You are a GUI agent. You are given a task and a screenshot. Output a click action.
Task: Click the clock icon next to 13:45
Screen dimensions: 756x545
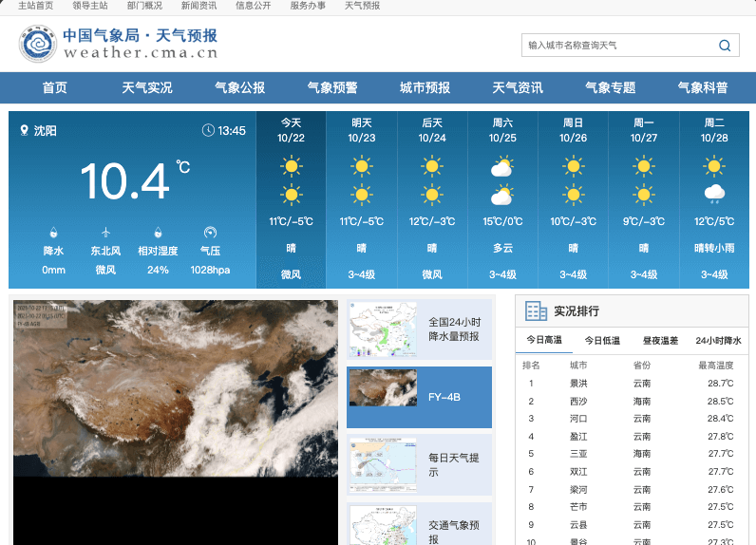coord(208,130)
